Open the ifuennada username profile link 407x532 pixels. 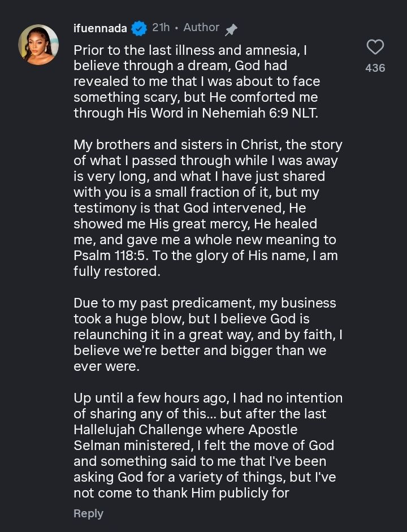100,28
